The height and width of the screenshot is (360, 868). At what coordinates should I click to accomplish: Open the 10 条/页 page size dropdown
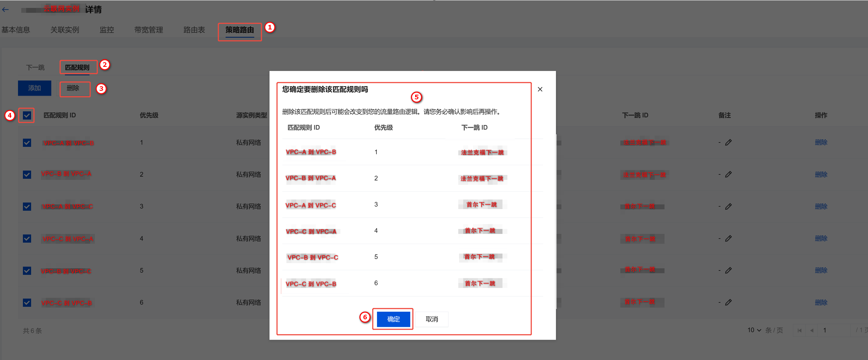pos(754,330)
